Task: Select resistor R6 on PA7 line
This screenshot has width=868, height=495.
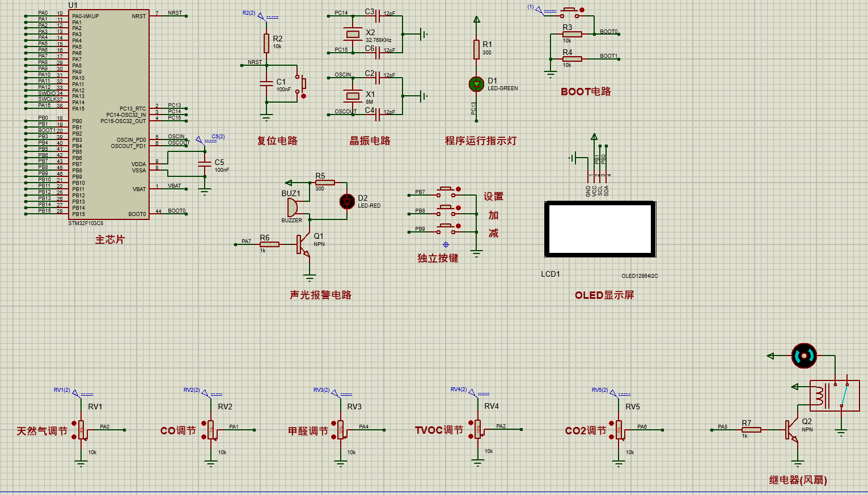Action: (x=269, y=244)
